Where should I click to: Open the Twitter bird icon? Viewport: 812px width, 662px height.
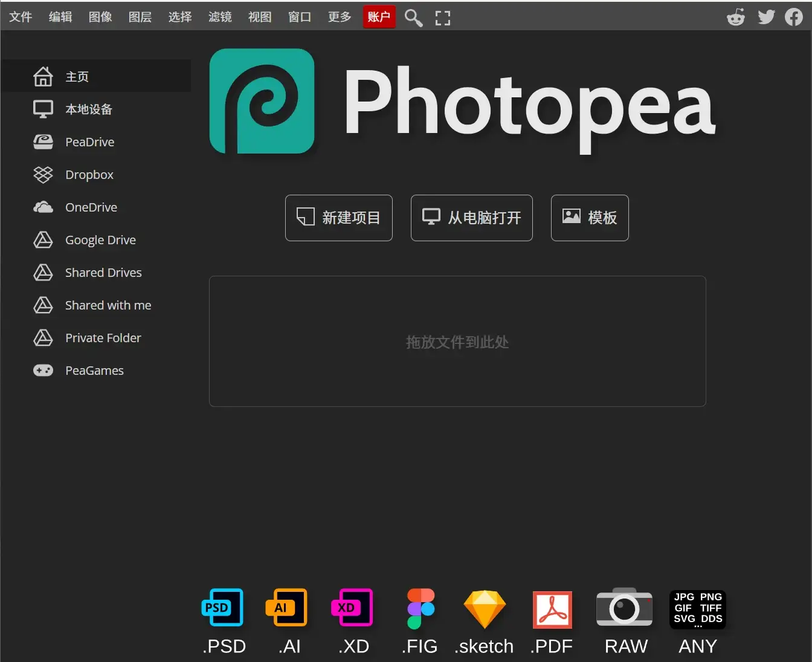click(766, 17)
